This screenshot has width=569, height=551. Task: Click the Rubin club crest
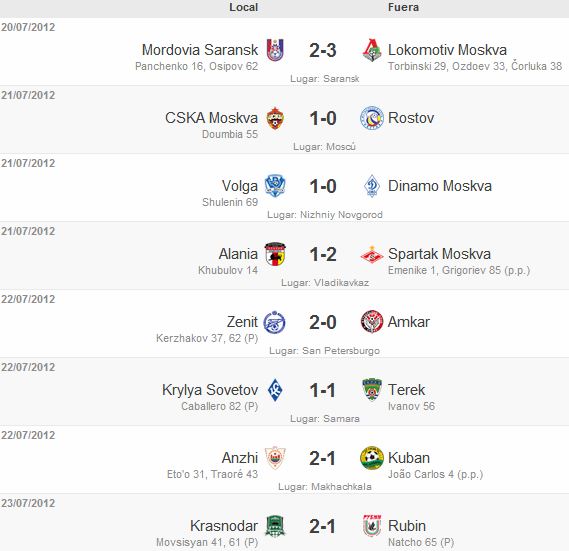[372, 526]
